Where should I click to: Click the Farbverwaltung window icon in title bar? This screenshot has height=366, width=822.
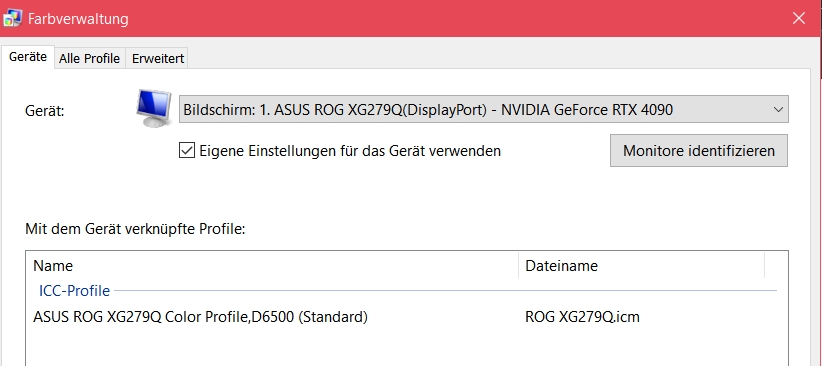[12, 18]
